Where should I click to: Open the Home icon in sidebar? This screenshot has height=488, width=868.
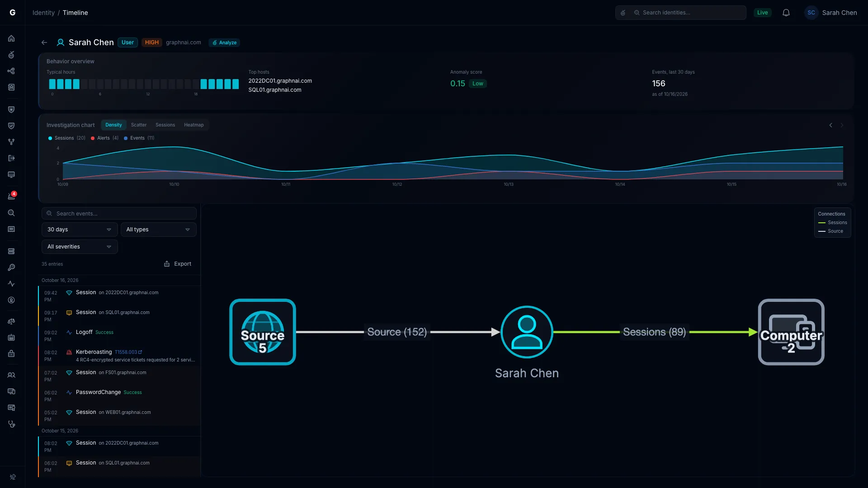(x=11, y=38)
